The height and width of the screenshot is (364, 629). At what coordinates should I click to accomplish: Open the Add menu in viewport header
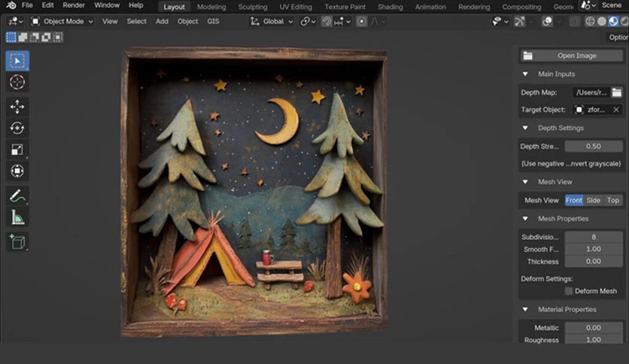point(162,21)
